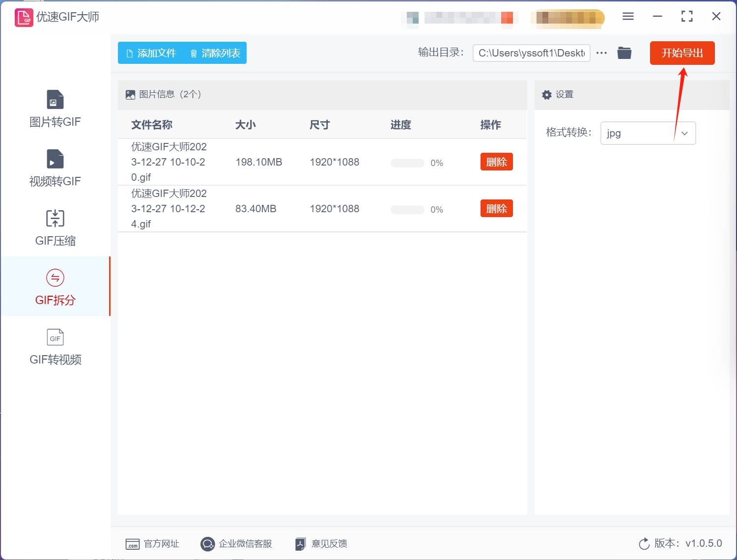Start export with 开始导出 button

coord(682,53)
